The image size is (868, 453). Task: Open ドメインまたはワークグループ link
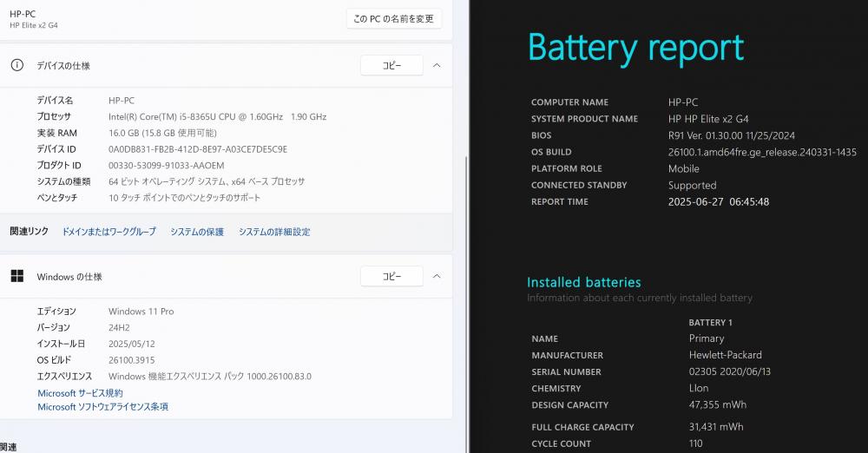109,232
